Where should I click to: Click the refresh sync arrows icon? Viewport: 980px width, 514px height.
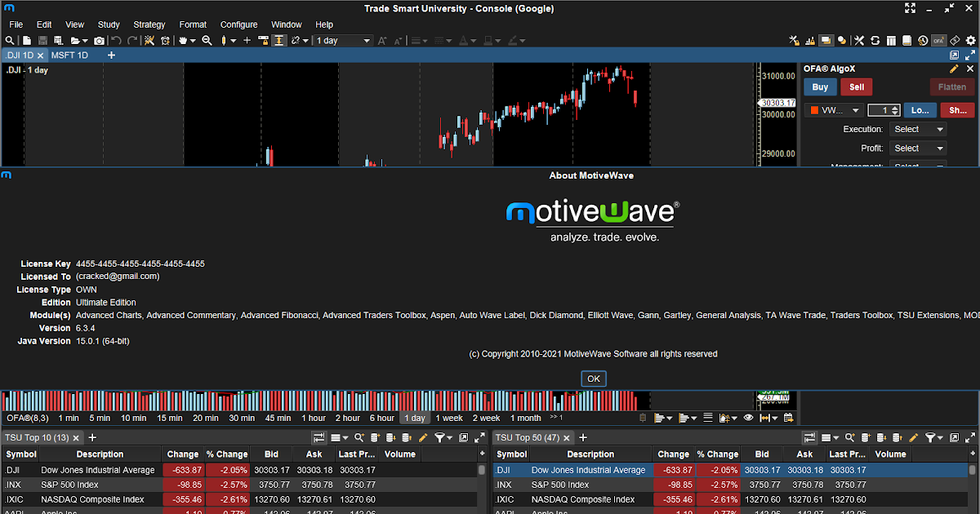point(875,40)
